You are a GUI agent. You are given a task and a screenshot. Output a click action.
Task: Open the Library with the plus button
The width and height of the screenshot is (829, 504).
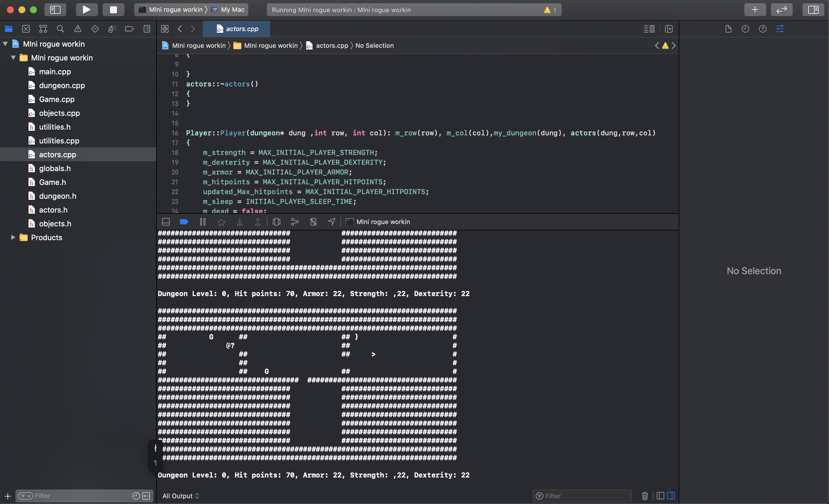[x=755, y=10]
